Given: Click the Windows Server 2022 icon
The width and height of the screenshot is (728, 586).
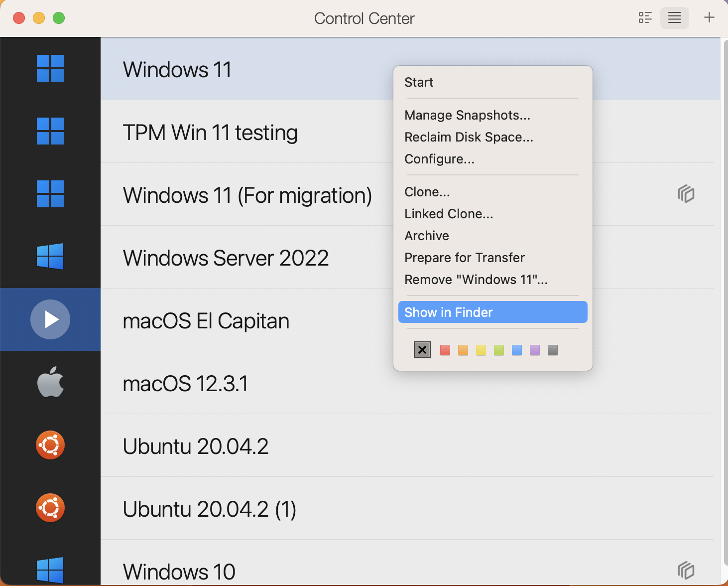Looking at the screenshot, I should 50,257.
